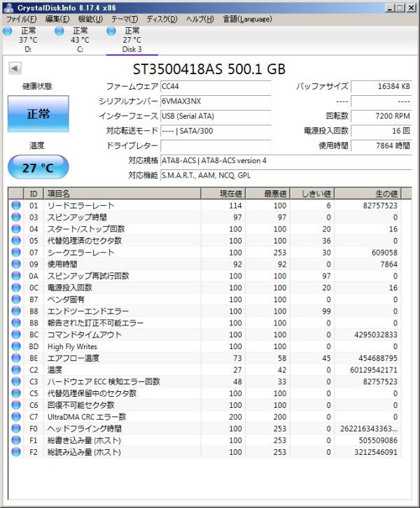
Task: Click the status icon for ID BB row
Action: click(x=16, y=323)
